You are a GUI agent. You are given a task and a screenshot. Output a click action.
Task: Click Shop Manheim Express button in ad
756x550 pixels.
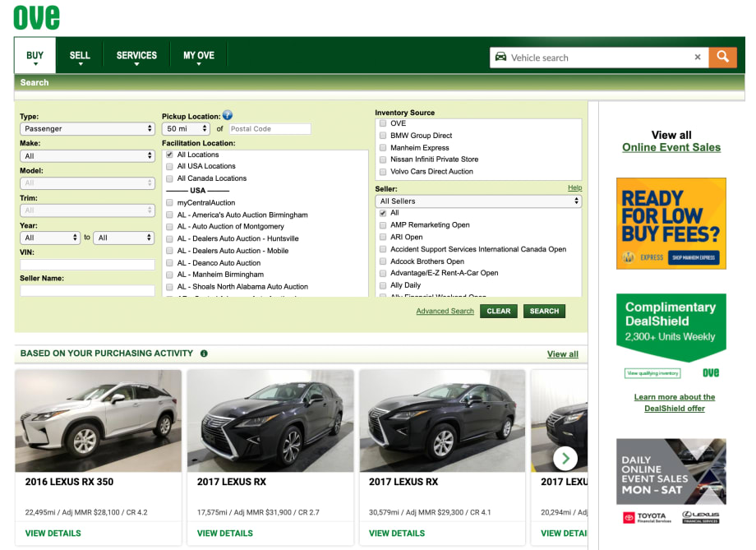click(x=694, y=257)
